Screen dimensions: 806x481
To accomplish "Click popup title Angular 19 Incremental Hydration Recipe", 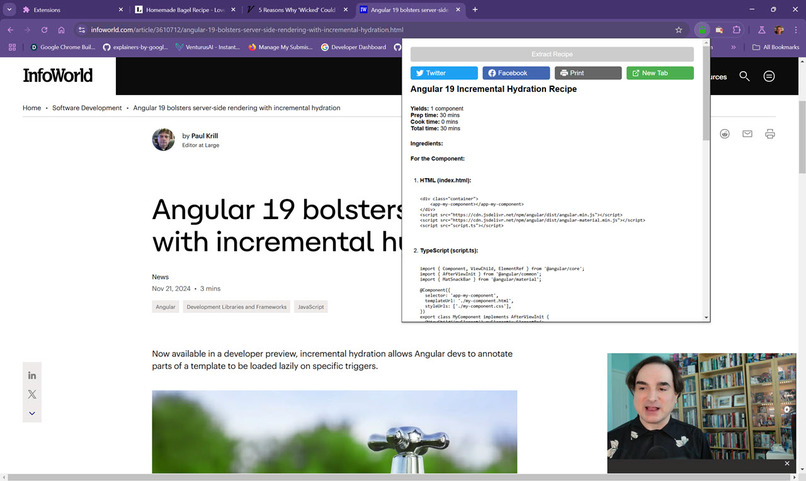I will (493, 89).
